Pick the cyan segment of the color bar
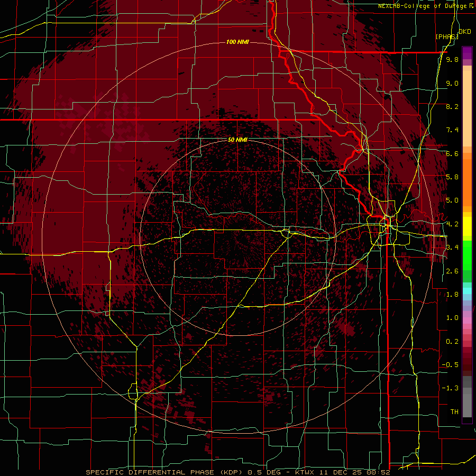 pyautogui.click(x=467, y=290)
